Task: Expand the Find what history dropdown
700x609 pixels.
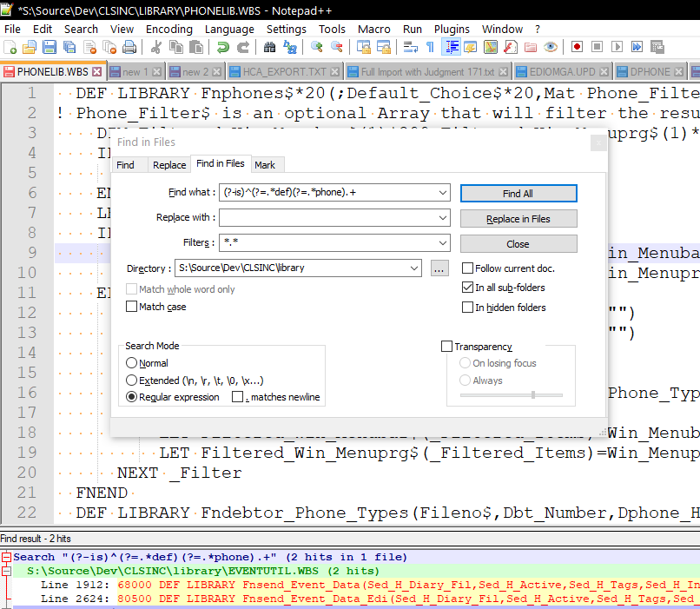Action: point(442,193)
